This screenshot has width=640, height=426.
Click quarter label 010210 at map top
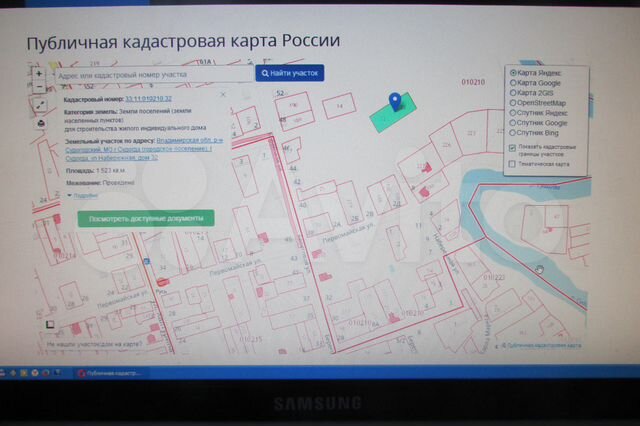click(x=473, y=82)
